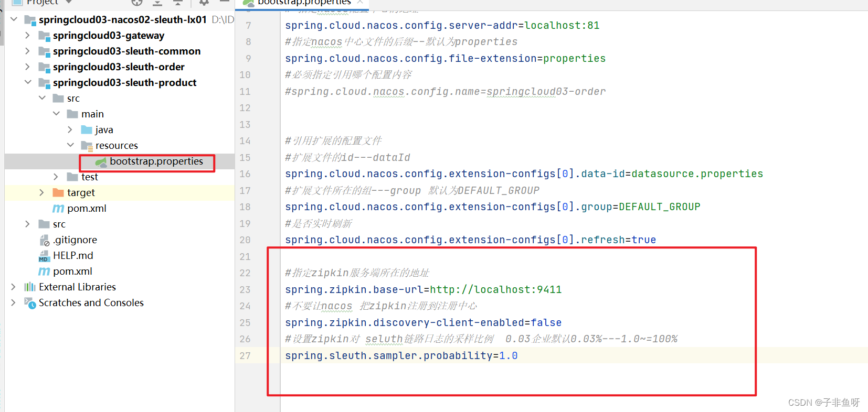Click the zipkin base-url line in editor

(423, 289)
